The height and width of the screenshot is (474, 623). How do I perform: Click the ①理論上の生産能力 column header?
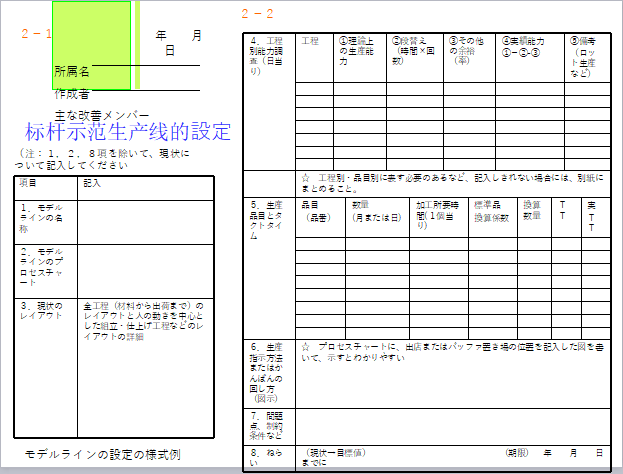coord(361,52)
